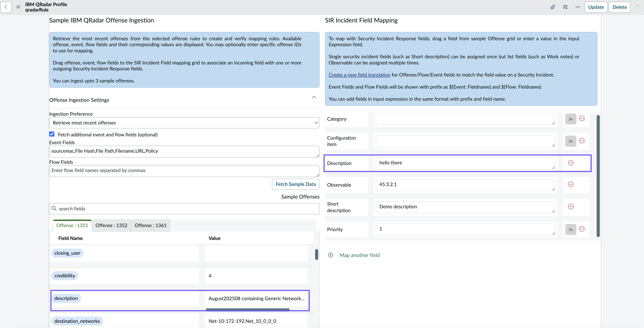
Task: Click the up arrow previous record icon
Action: [x=637, y=7]
